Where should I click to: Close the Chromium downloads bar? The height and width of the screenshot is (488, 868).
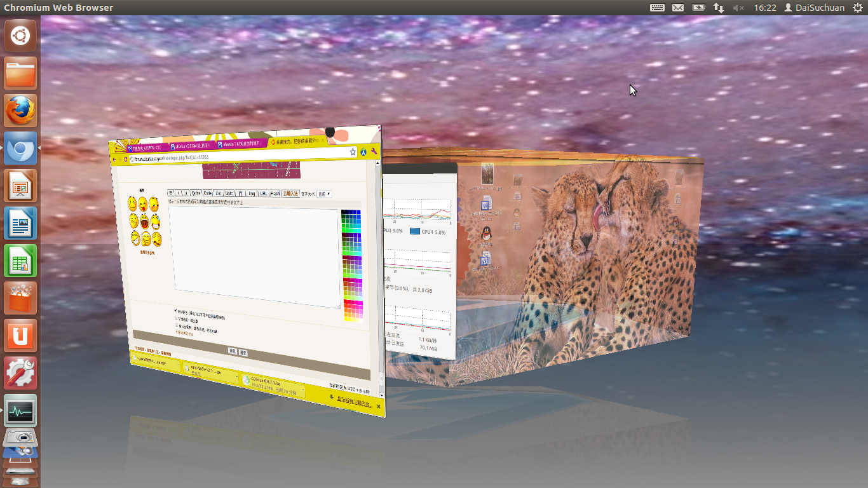click(x=378, y=406)
